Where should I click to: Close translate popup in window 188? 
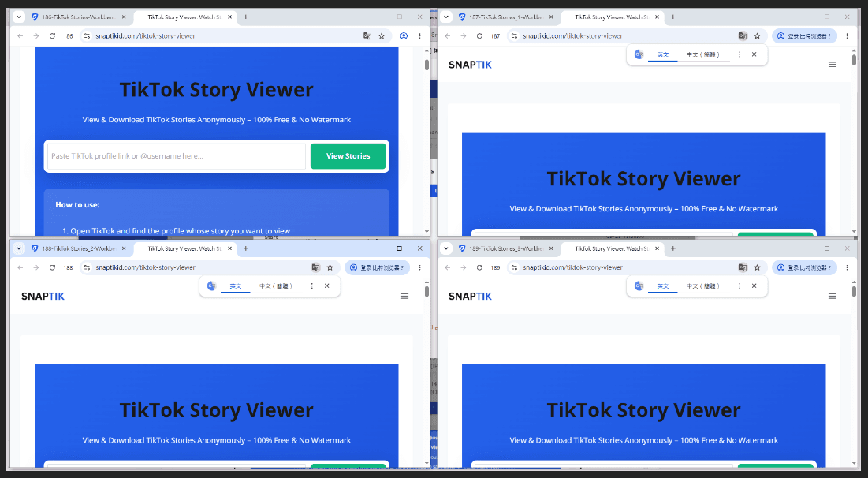[x=326, y=286]
